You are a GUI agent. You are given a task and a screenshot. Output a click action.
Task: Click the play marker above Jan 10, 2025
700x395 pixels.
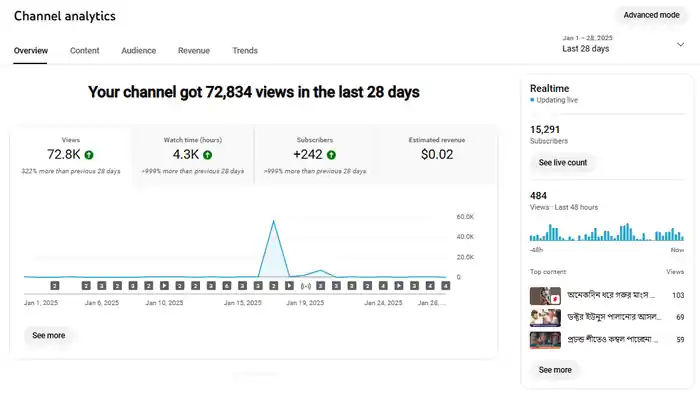(164, 286)
